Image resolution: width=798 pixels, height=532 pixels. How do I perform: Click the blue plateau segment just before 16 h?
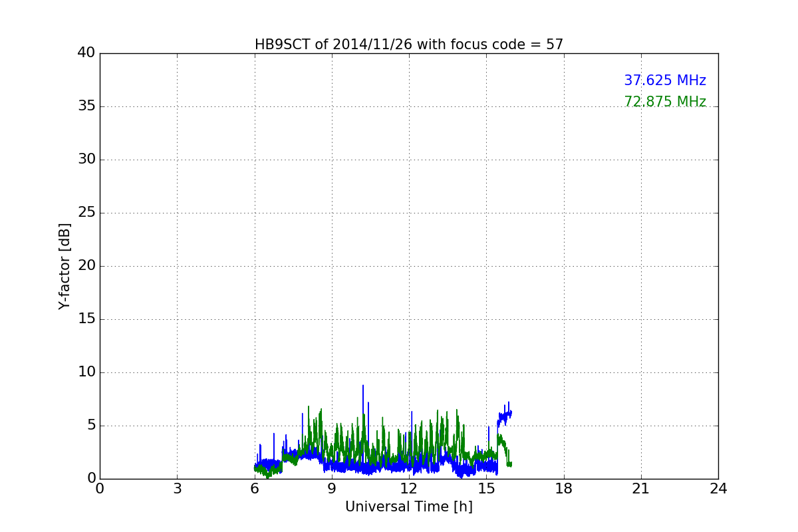[505, 416]
